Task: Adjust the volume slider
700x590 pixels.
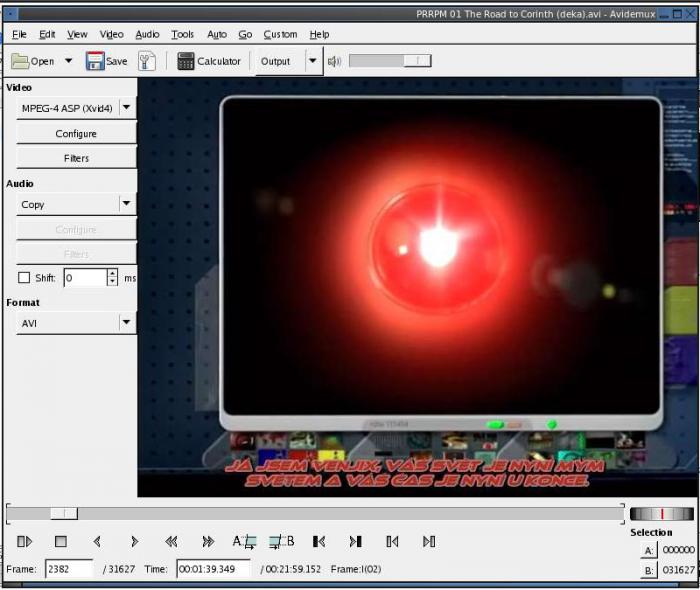Action: [390, 61]
